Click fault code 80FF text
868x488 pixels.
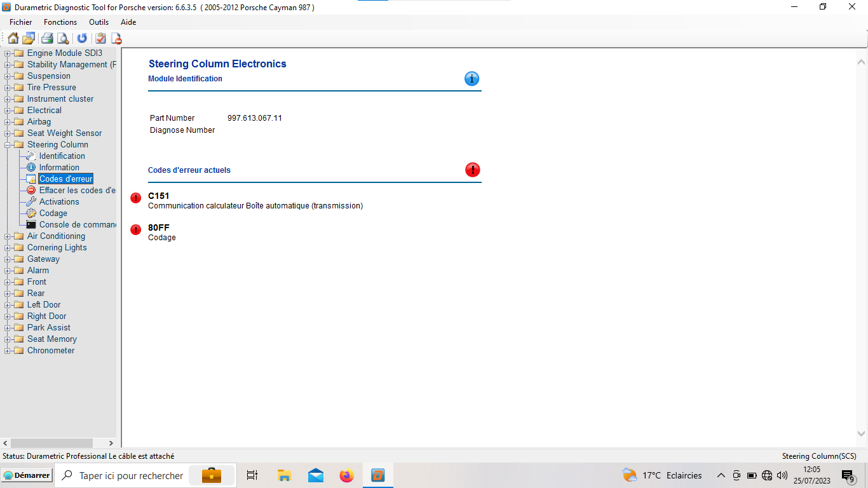click(x=159, y=227)
